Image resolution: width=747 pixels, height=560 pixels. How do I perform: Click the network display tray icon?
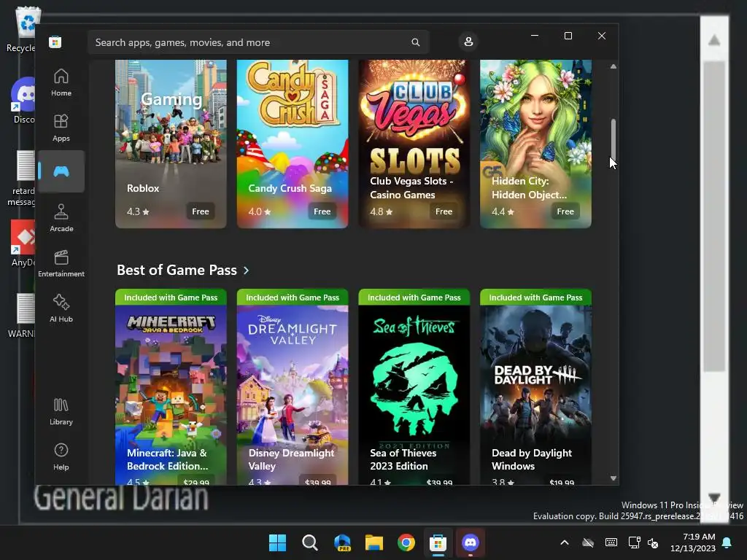tap(634, 542)
